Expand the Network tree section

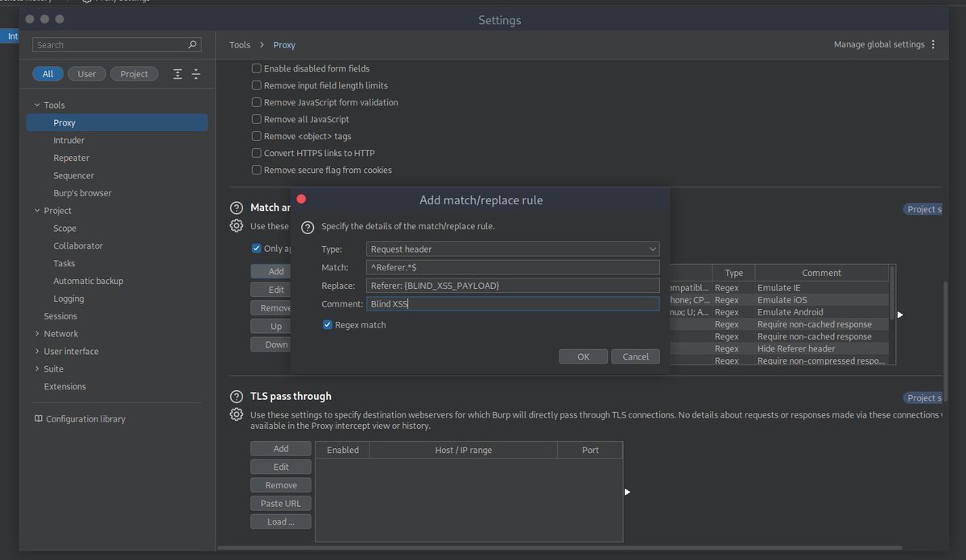pyautogui.click(x=37, y=334)
